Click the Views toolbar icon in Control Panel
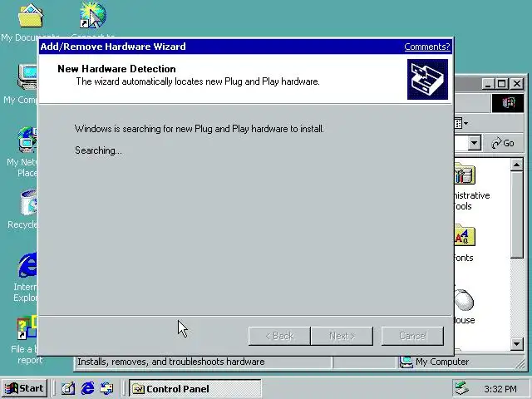The image size is (532, 399). 458,124
